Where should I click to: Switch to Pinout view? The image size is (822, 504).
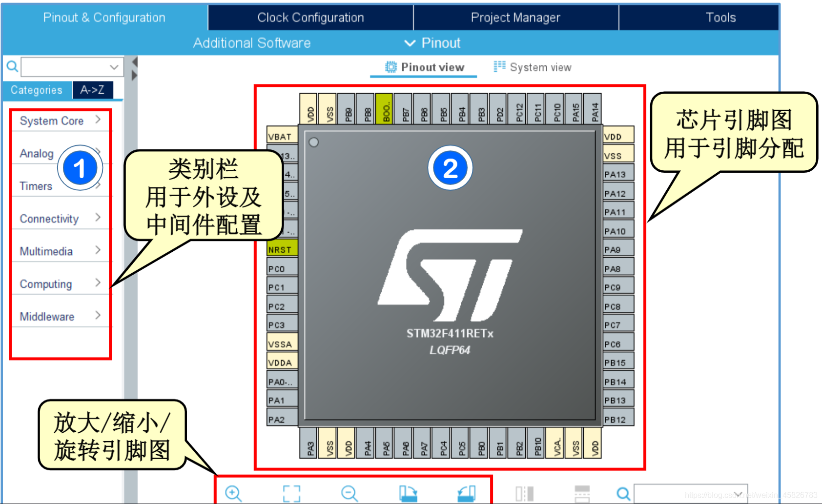tap(424, 67)
